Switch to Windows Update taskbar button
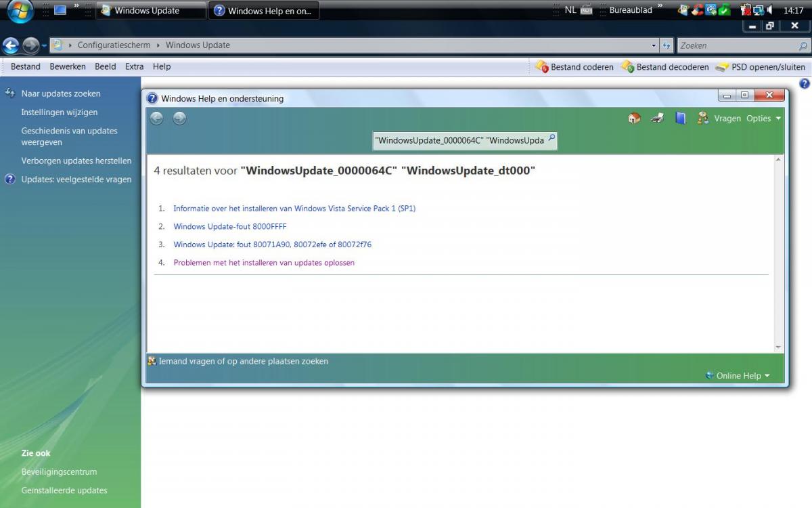This screenshot has height=508, width=812. 151,11
